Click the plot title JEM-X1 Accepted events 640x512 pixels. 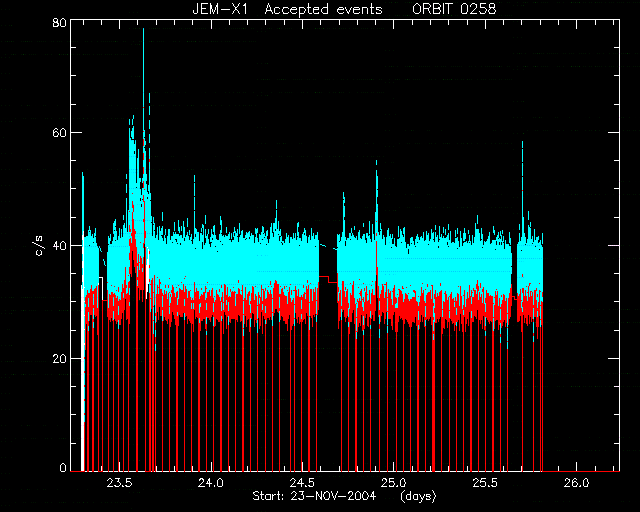pyautogui.click(x=287, y=9)
